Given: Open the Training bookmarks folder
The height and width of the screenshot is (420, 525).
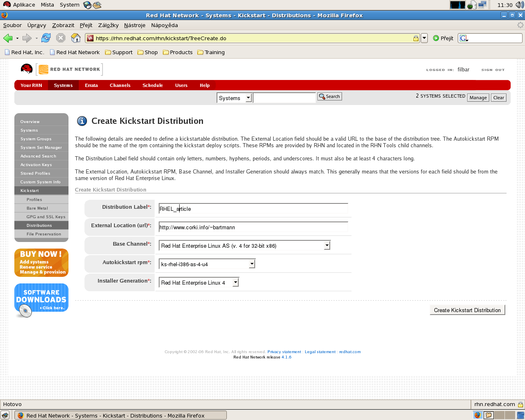Looking at the screenshot, I should (x=211, y=52).
